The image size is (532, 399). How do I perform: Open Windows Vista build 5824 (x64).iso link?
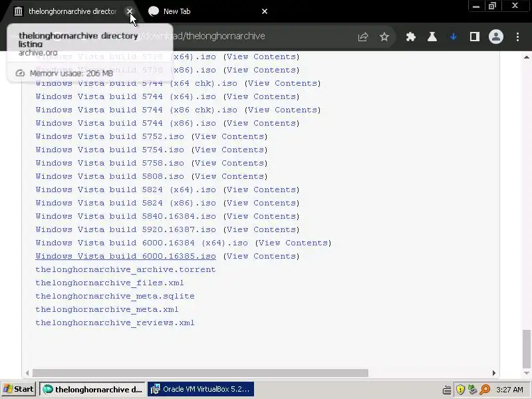(x=126, y=190)
